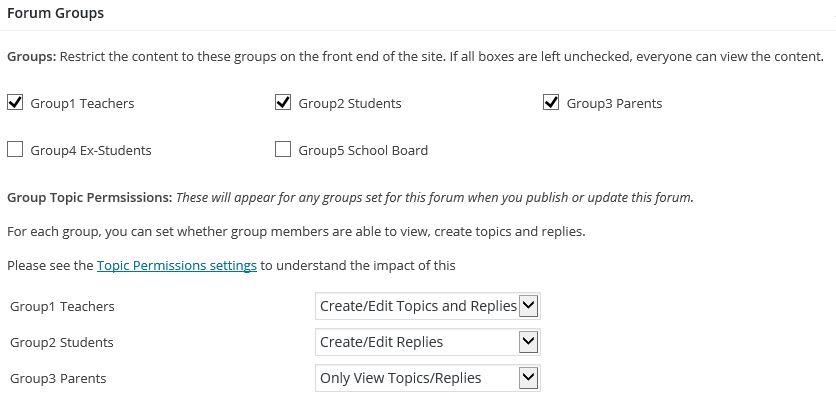Click the 'Create/Edit Replies' combo box text
Screen dimensions: 836x408
tap(381, 342)
